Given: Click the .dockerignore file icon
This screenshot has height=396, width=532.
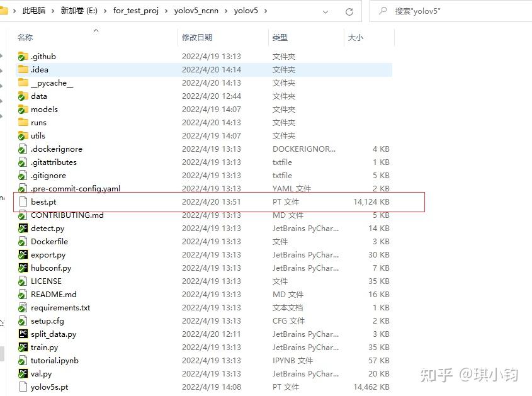Looking at the screenshot, I should [23, 149].
